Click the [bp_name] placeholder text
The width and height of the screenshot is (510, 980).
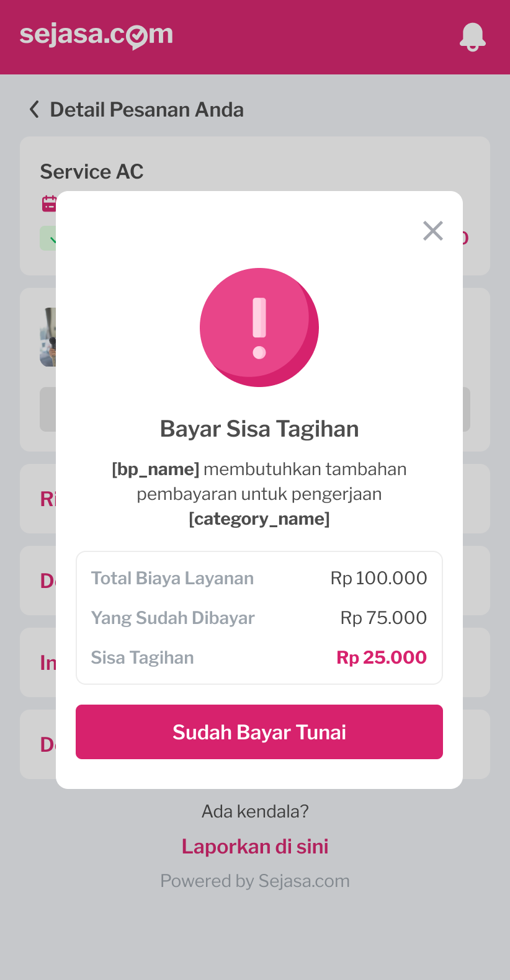[156, 470]
